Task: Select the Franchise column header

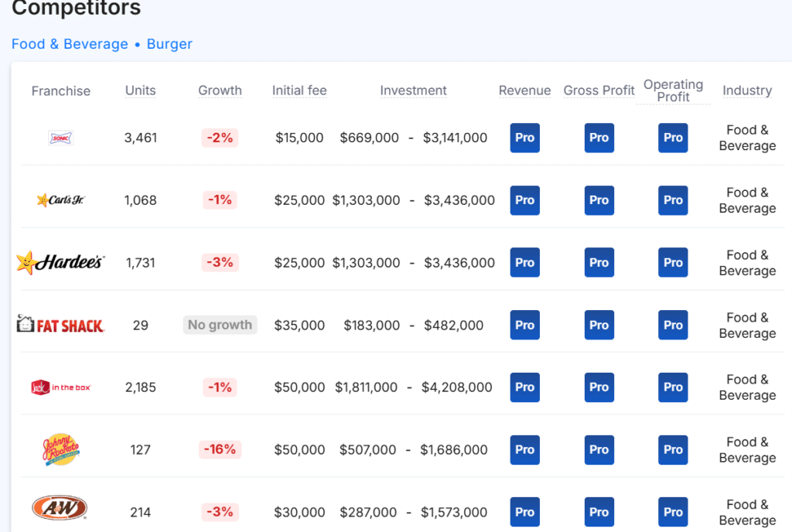Action: [x=60, y=90]
